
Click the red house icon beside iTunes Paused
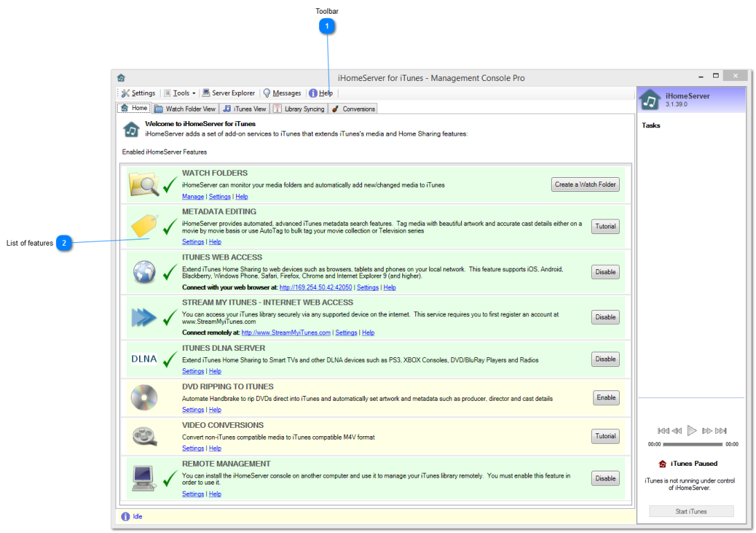pos(663,464)
